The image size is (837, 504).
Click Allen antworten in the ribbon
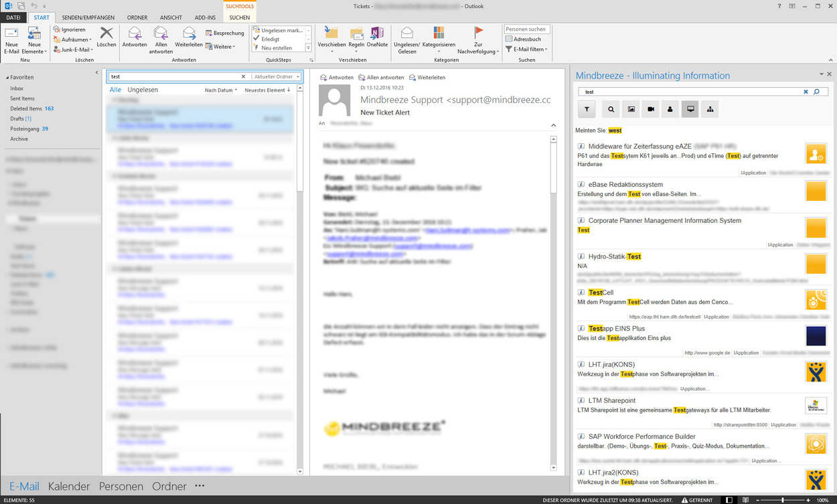tap(161, 40)
